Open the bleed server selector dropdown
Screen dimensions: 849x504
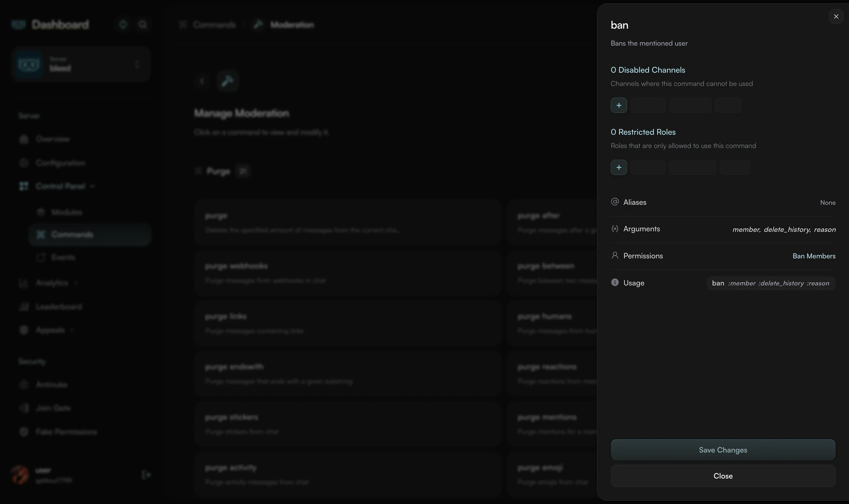[x=81, y=65]
